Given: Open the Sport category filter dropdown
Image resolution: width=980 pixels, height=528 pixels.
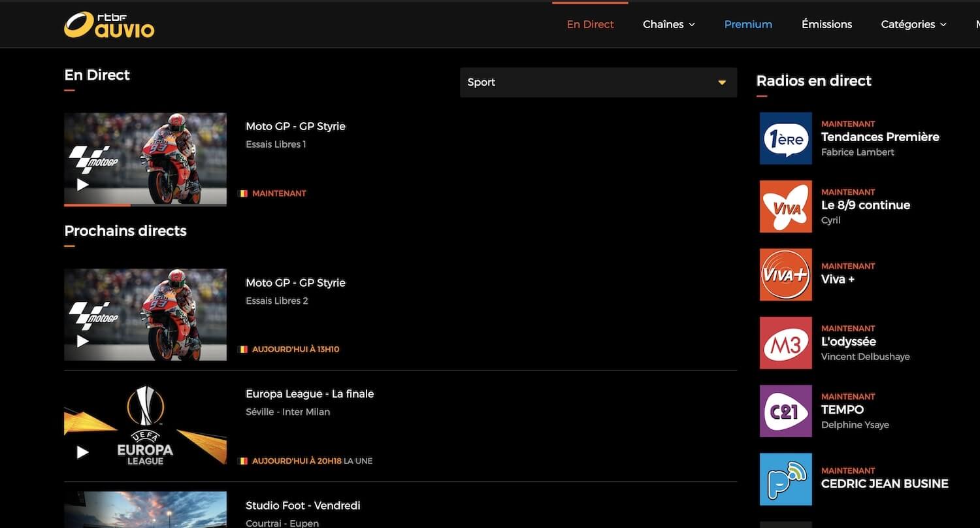Looking at the screenshot, I should [598, 82].
